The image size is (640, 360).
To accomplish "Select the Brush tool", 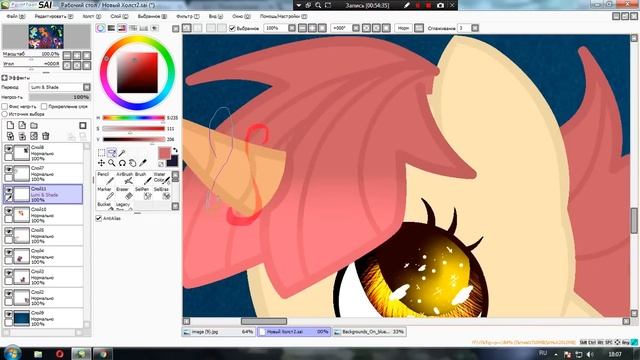I will point(143,178).
